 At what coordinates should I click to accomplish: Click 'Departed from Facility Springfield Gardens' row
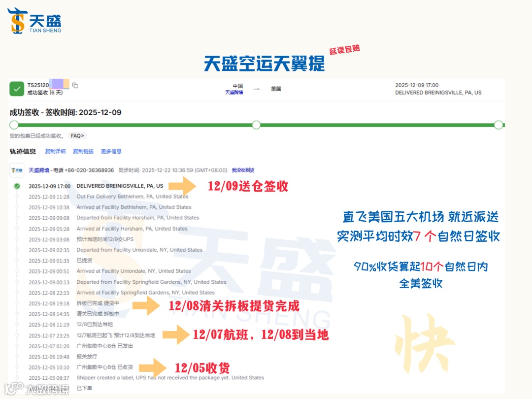click(127, 282)
